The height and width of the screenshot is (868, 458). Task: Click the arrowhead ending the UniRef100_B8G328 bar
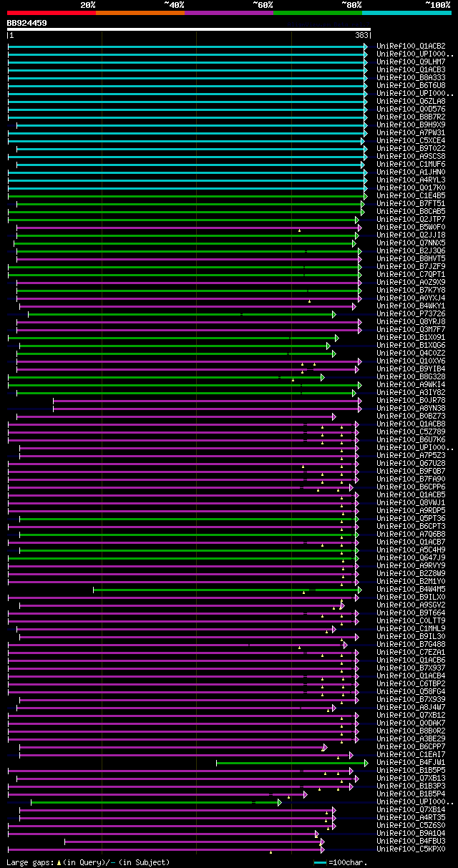click(x=323, y=377)
